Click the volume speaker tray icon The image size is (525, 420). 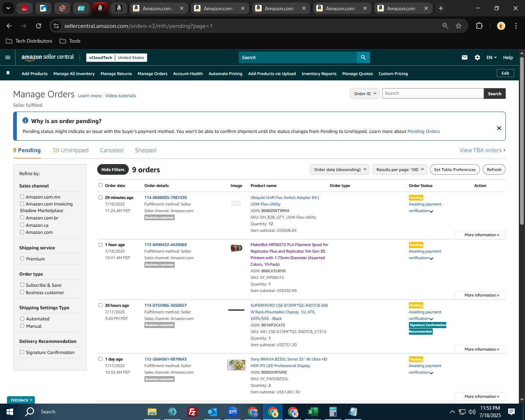tap(472, 412)
